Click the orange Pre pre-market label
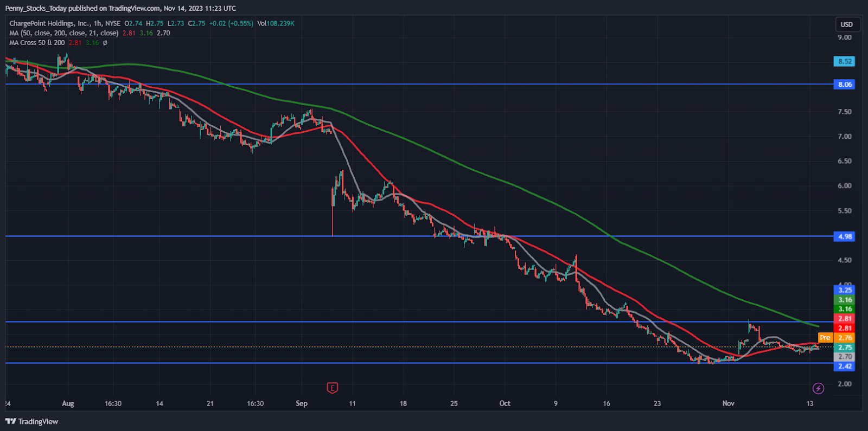The height and width of the screenshot is (431, 868). pos(825,338)
